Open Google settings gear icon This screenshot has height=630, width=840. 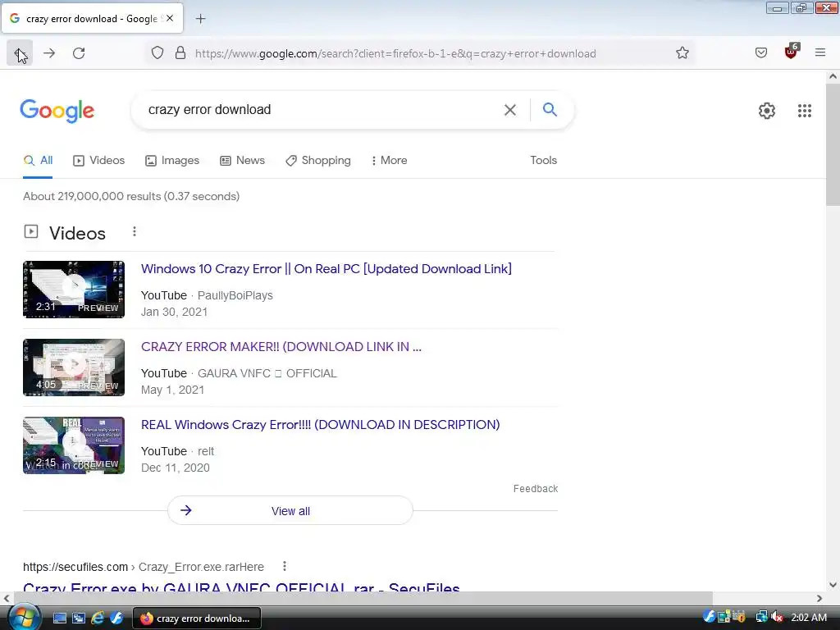point(767,111)
